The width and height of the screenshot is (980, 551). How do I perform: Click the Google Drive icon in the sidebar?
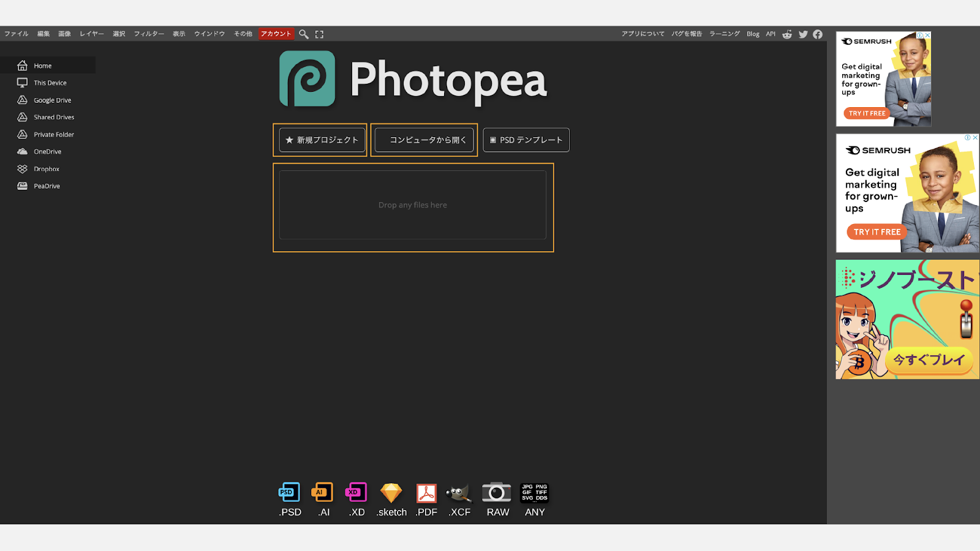click(x=22, y=100)
